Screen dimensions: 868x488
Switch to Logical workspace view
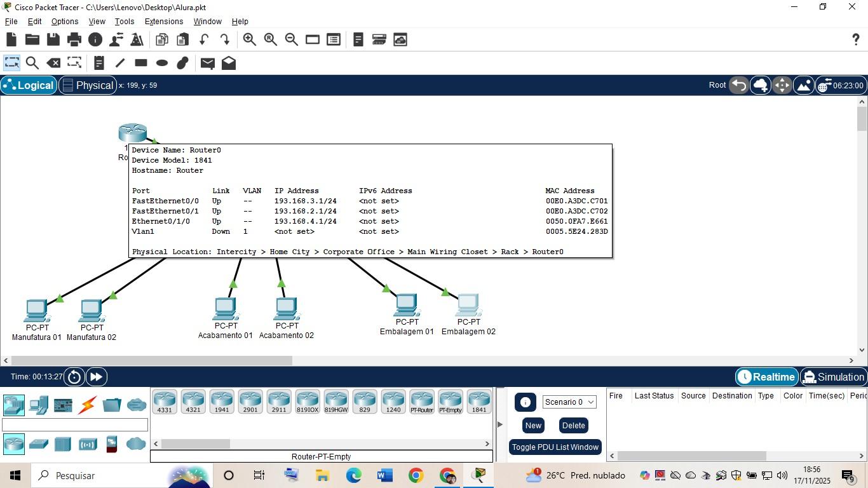coord(29,85)
